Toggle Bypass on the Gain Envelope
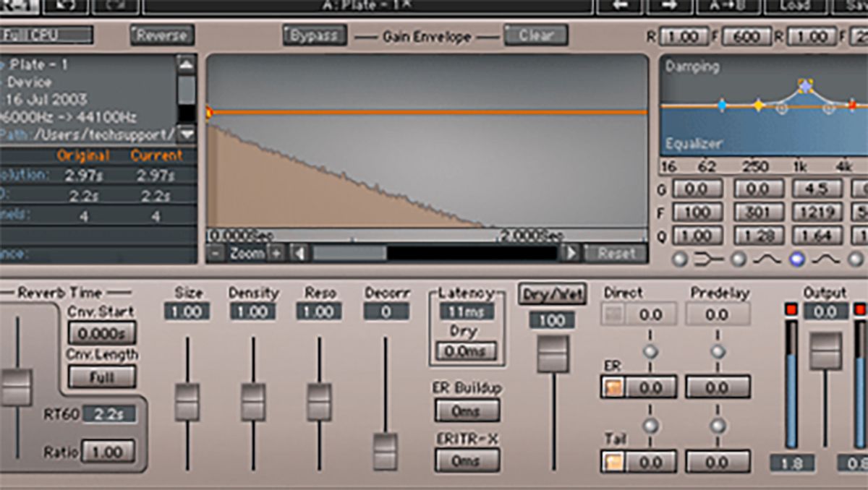The image size is (868, 490). tap(312, 34)
